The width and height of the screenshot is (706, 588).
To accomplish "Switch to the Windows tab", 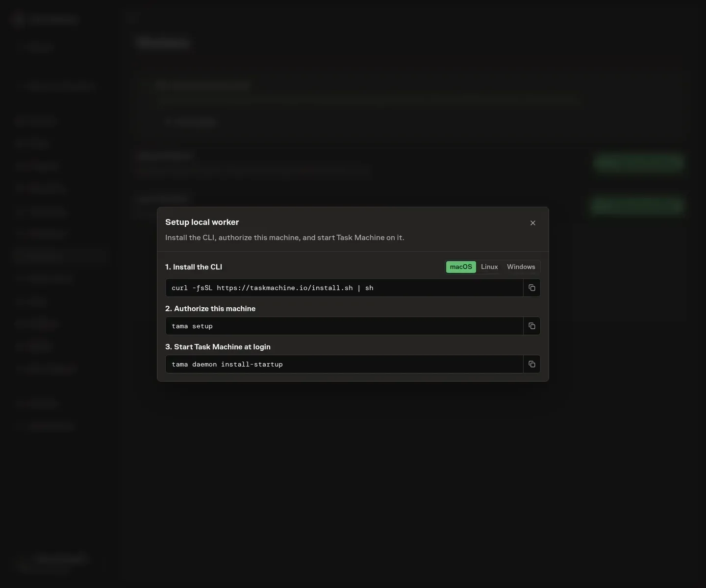I will pos(521,267).
